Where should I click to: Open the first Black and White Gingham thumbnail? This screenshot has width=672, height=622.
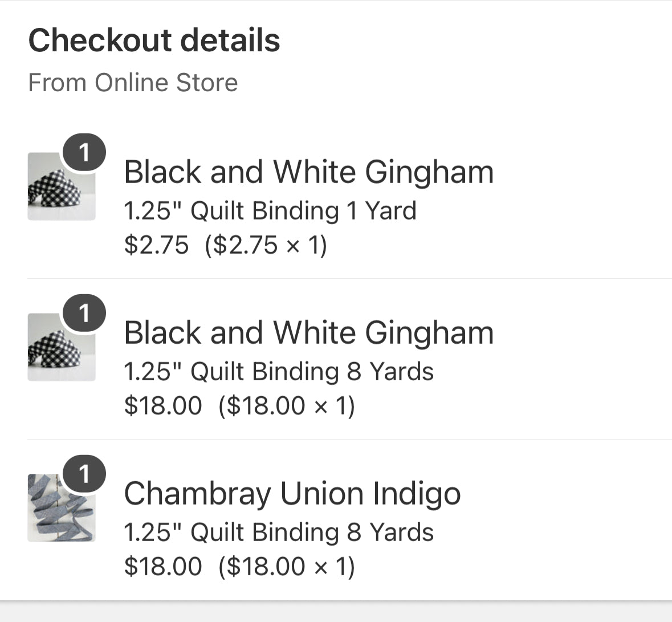(62, 186)
